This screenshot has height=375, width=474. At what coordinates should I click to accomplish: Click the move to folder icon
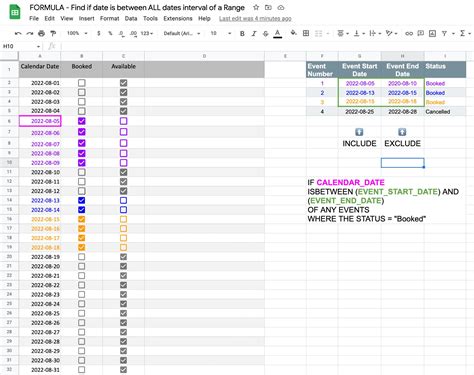point(268,7)
